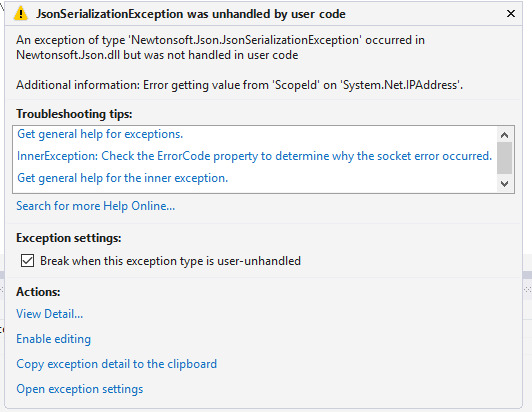Image resolution: width=532 pixels, height=412 pixels.
Task: Click the 'JsonSerializationException was unhandled' title text
Action: point(191,14)
